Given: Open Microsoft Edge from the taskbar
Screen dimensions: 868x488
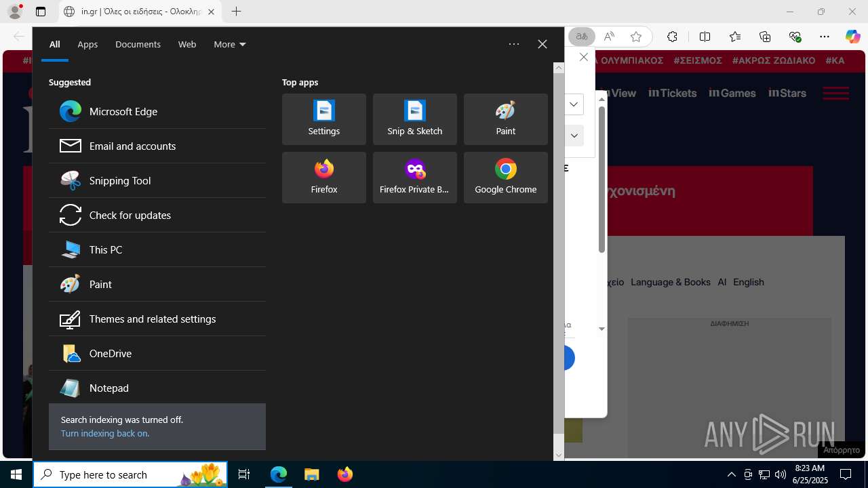Looking at the screenshot, I should (279, 474).
